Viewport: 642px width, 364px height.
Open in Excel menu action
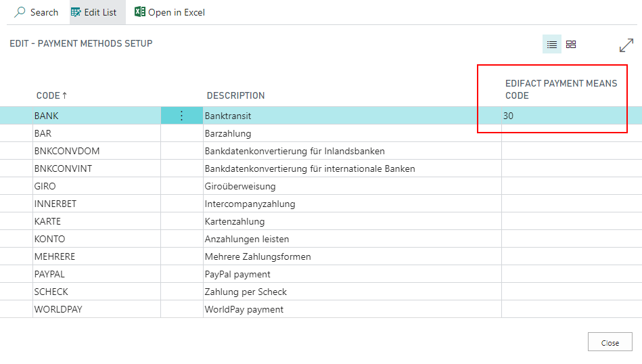point(176,12)
